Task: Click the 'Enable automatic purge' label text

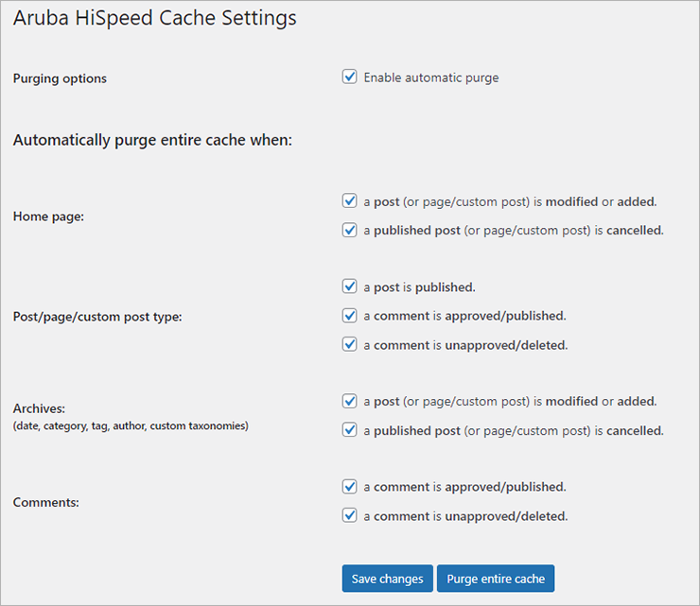Action: point(431,78)
